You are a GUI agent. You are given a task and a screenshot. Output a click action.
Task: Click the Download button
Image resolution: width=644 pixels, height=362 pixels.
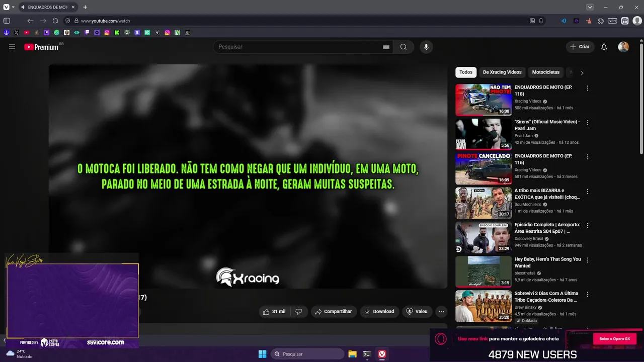[x=379, y=312]
